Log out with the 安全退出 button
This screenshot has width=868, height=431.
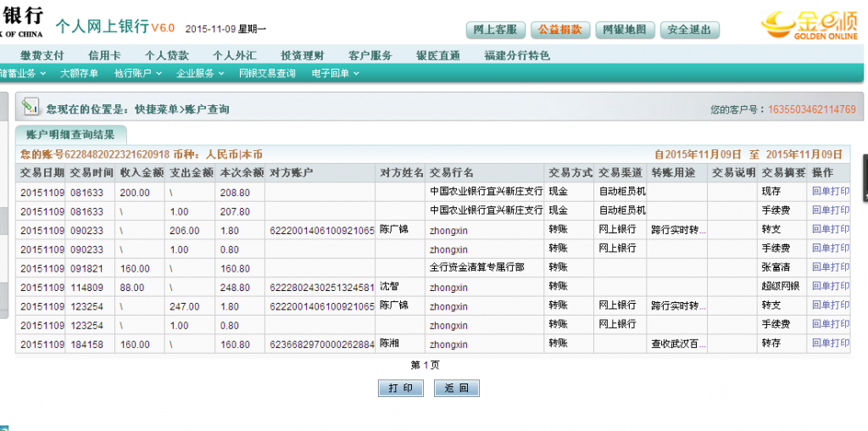[x=689, y=30]
